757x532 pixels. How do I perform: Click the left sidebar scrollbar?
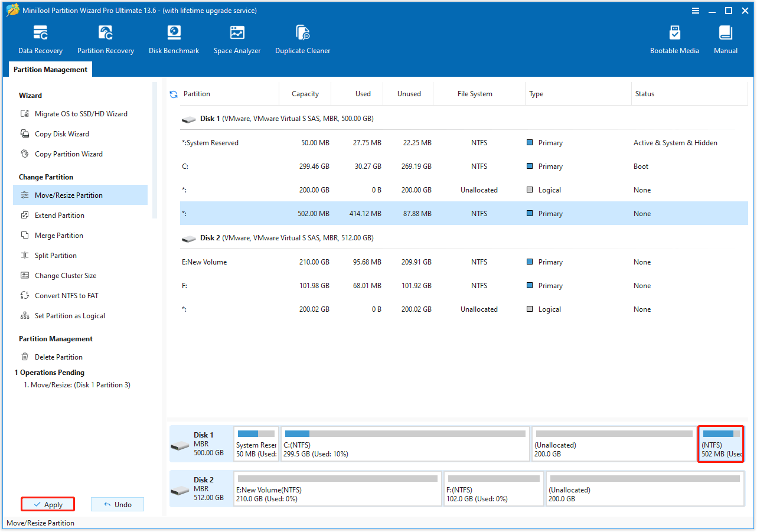pos(155,151)
